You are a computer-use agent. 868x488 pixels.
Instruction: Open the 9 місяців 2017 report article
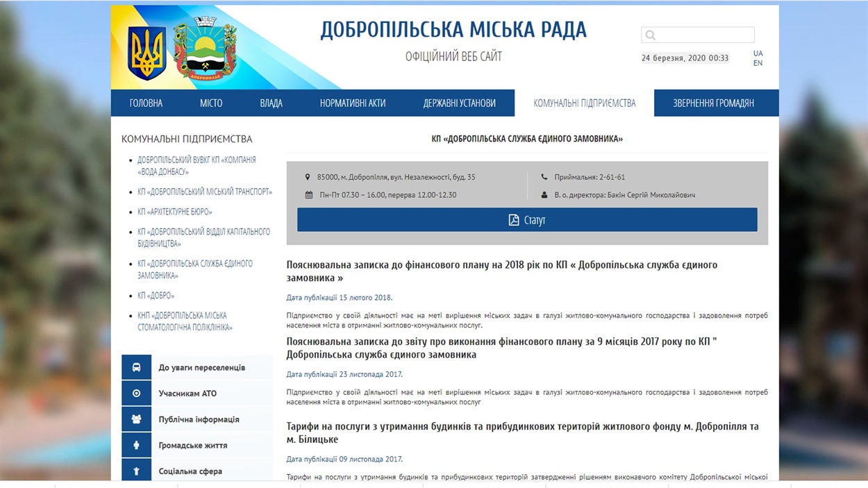501,348
